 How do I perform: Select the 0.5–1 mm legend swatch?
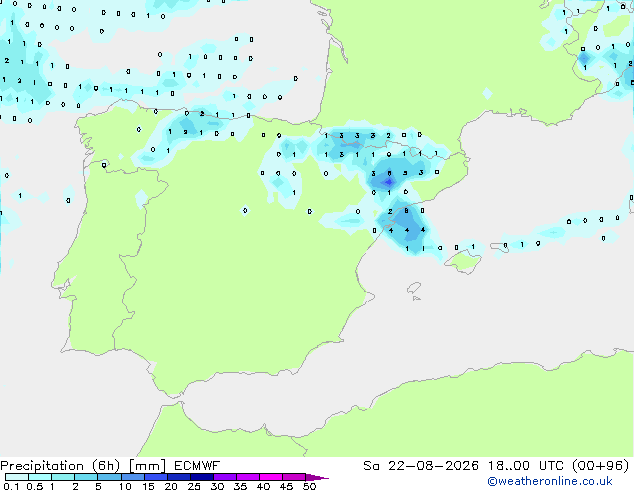click(x=40, y=477)
